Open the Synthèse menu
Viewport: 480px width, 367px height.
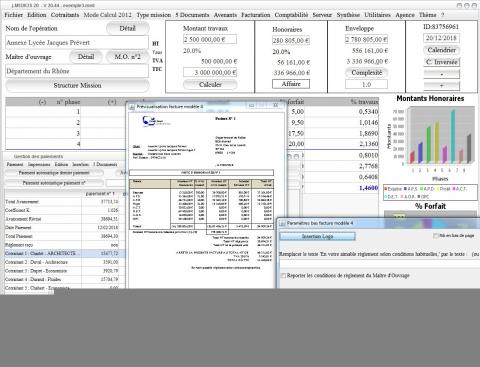348,15
